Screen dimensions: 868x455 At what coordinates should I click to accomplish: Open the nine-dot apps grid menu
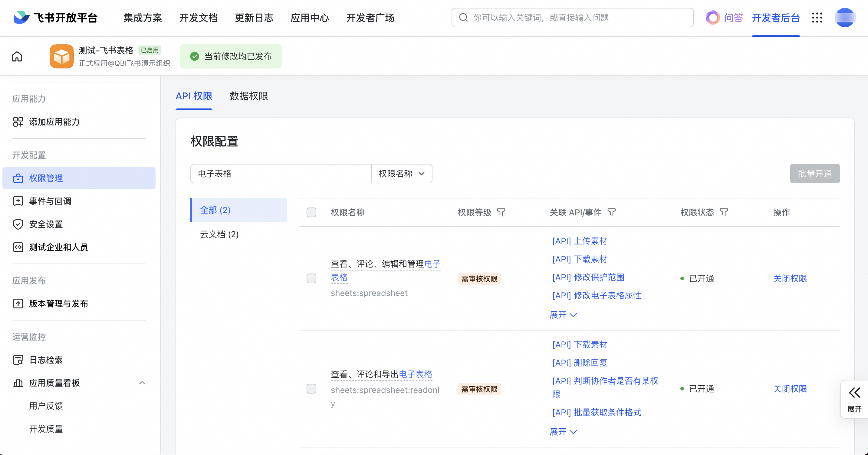click(x=817, y=18)
